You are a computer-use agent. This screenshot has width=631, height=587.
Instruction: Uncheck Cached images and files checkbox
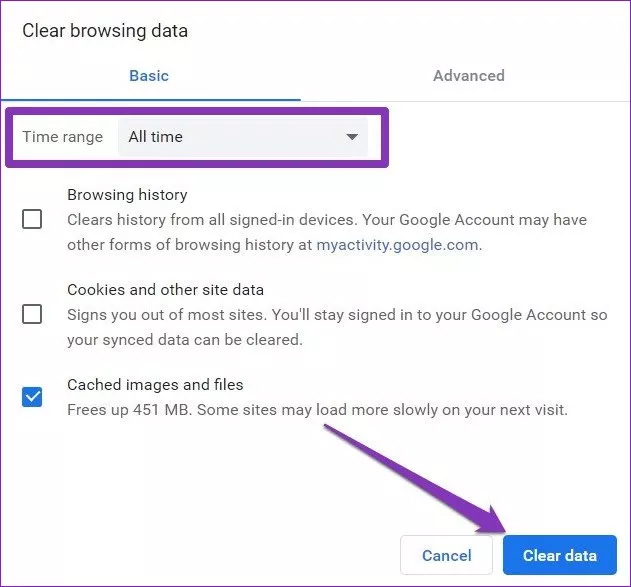(x=32, y=397)
